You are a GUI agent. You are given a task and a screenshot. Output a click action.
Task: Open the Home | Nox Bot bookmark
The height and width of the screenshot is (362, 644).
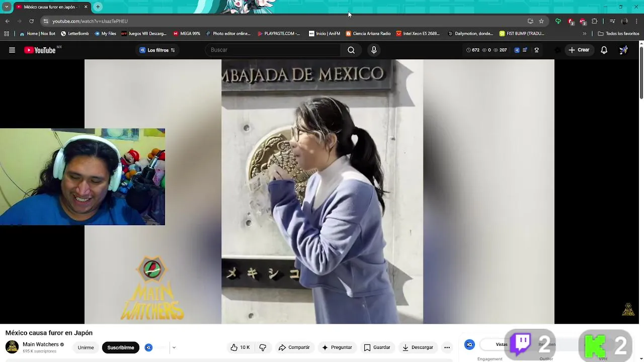(38, 34)
